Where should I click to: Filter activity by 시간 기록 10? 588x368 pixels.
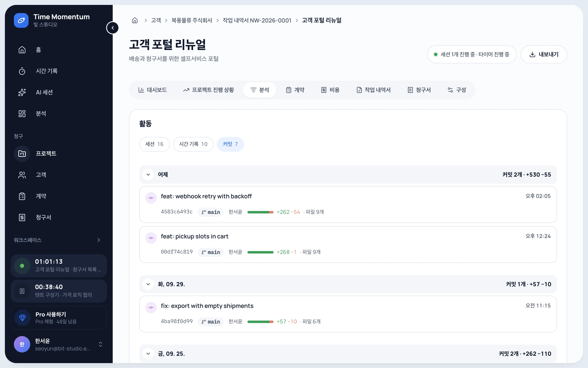193,144
